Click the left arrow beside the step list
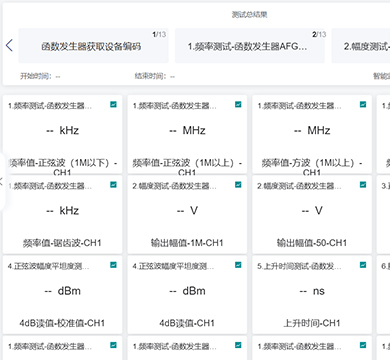 tap(9, 45)
